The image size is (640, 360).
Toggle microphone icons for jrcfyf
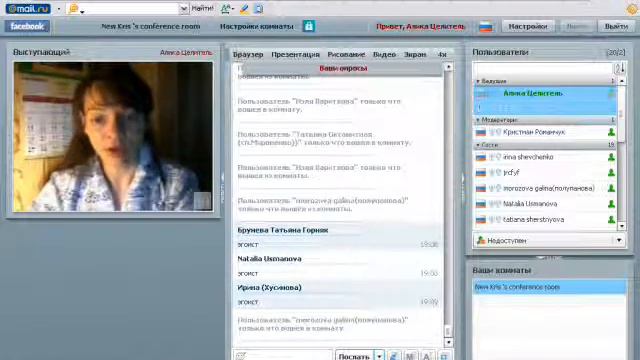point(495,173)
